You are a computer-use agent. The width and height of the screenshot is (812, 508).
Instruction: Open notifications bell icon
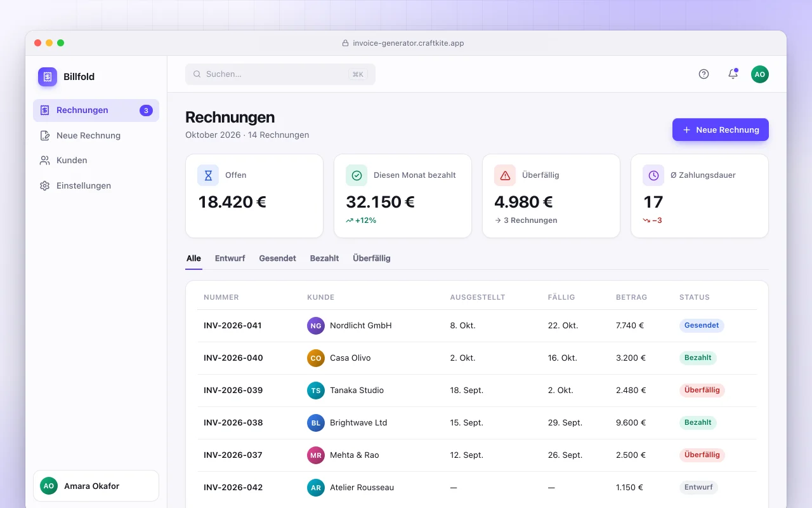[x=733, y=74]
